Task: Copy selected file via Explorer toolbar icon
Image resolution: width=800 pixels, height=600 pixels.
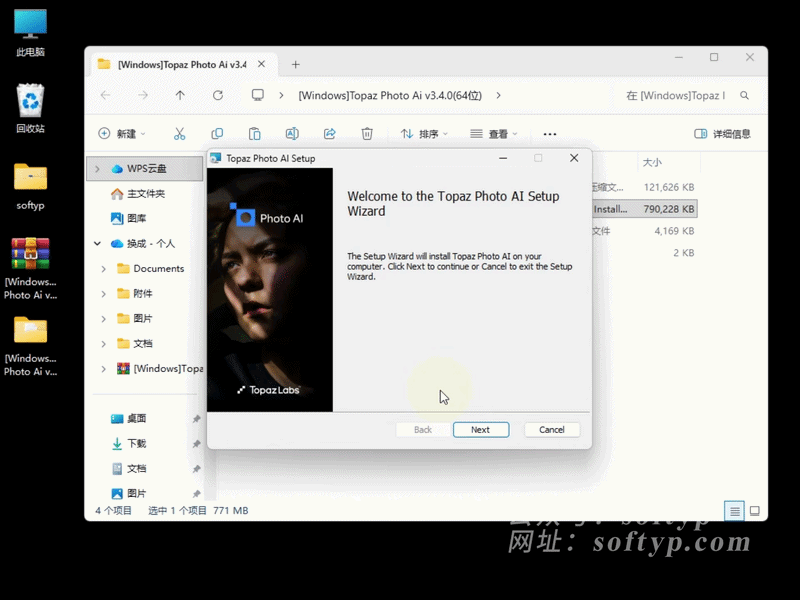Action: [217, 134]
